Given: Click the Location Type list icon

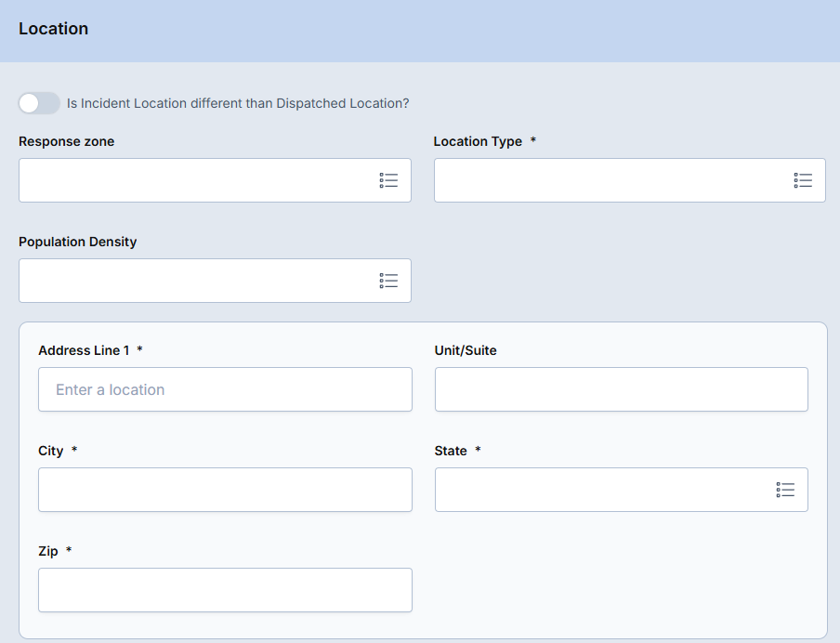Looking at the screenshot, I should click(803, 180).
